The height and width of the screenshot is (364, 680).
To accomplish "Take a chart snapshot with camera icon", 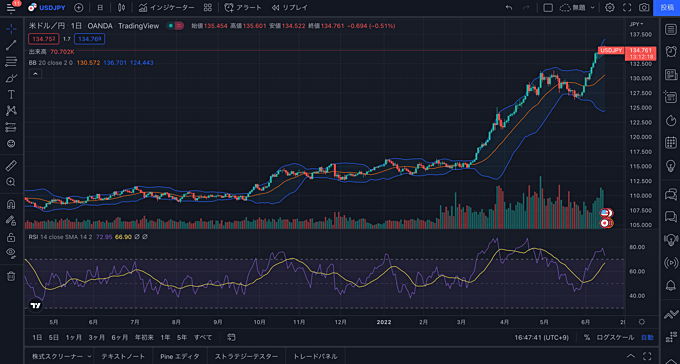I will [x=644, y=7].
